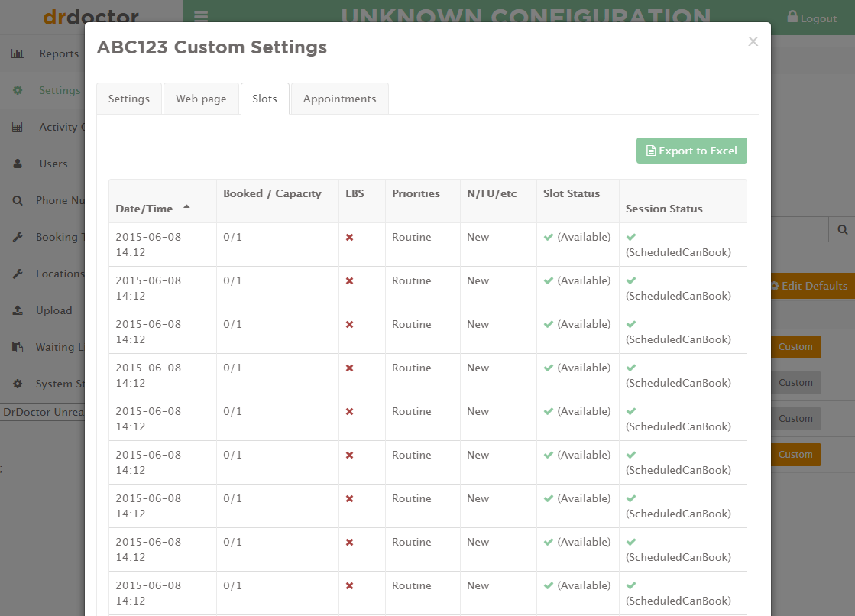This screenshot has height=616, width=855.
Task: Switch to the Settings tab
Action: click(129, 99)
